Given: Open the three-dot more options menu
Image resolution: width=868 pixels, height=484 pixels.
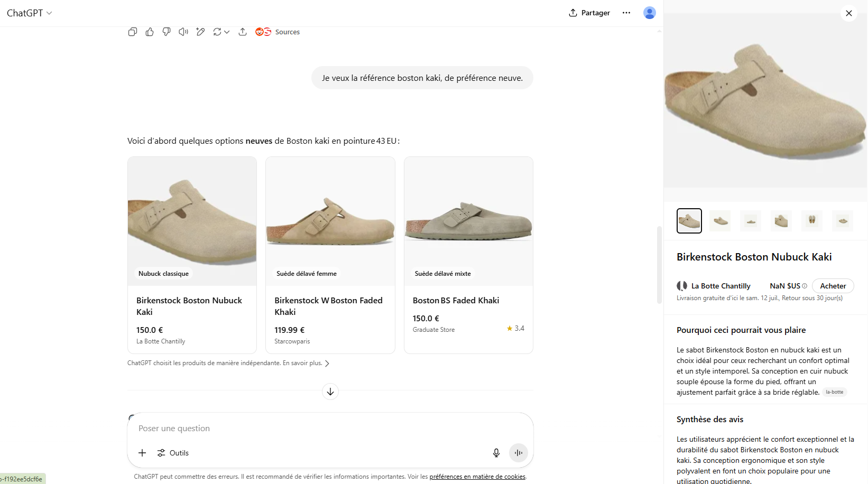Looking at the screenshot, I should click(626, 13).
